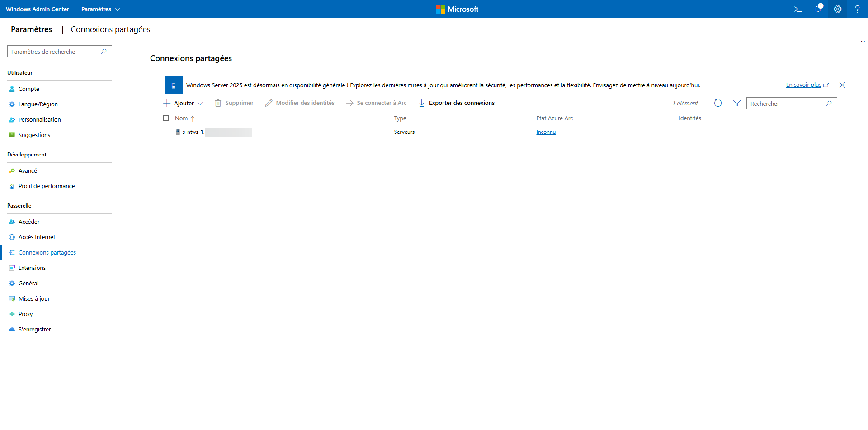Go to Mises à jour settings
Viewport: 868px width, 430px height.
click(x=34, y=299)
